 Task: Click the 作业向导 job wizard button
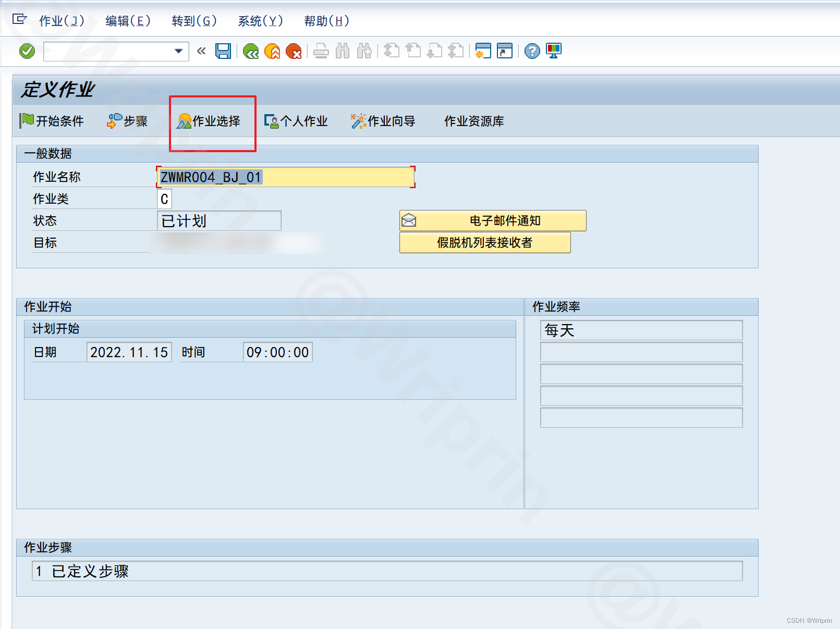click(383, 121)
